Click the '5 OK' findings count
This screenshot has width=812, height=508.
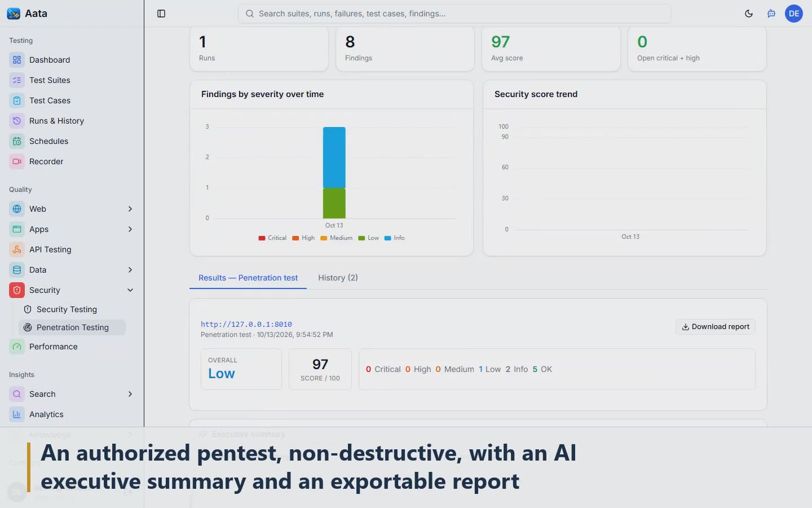pos(542,369)
